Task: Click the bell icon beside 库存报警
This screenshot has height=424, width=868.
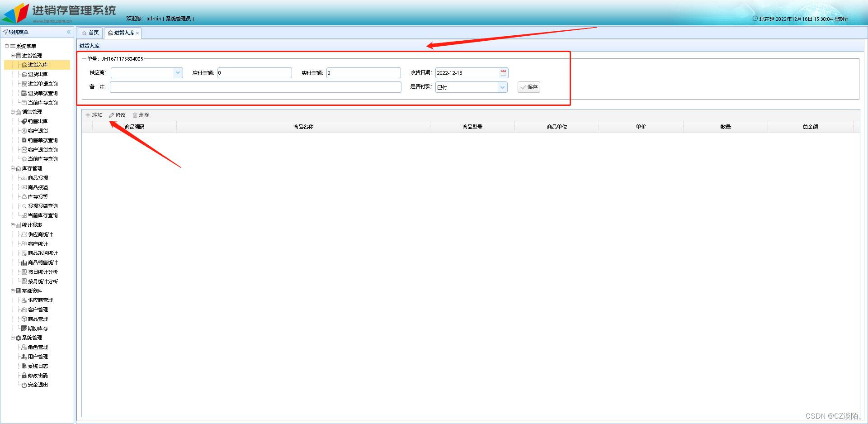Action: [24, 197]
